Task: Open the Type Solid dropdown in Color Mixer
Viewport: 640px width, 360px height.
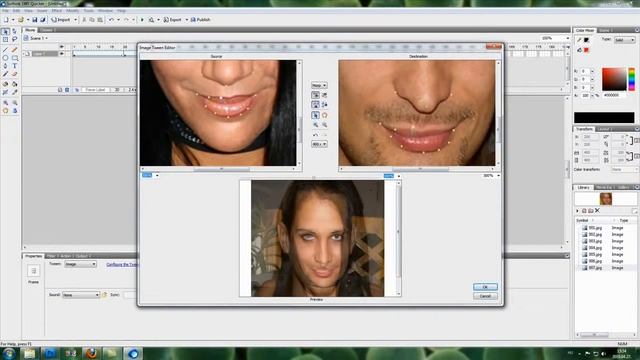Action: 624,40
